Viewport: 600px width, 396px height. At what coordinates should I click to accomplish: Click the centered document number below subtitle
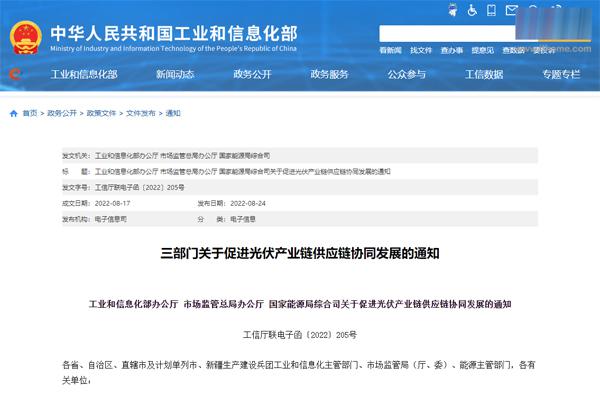pos(300,335)
